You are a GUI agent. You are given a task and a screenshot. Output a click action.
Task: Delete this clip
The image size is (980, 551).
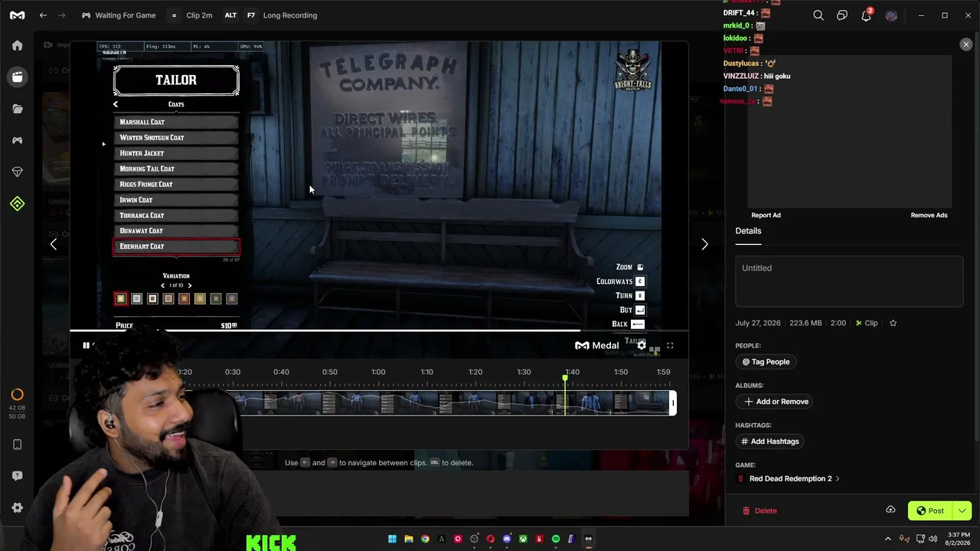pyautogui.click(x=759, y=510)
